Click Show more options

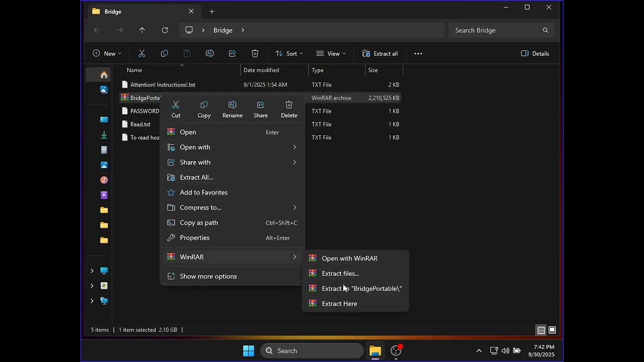(x=232, y=276)
